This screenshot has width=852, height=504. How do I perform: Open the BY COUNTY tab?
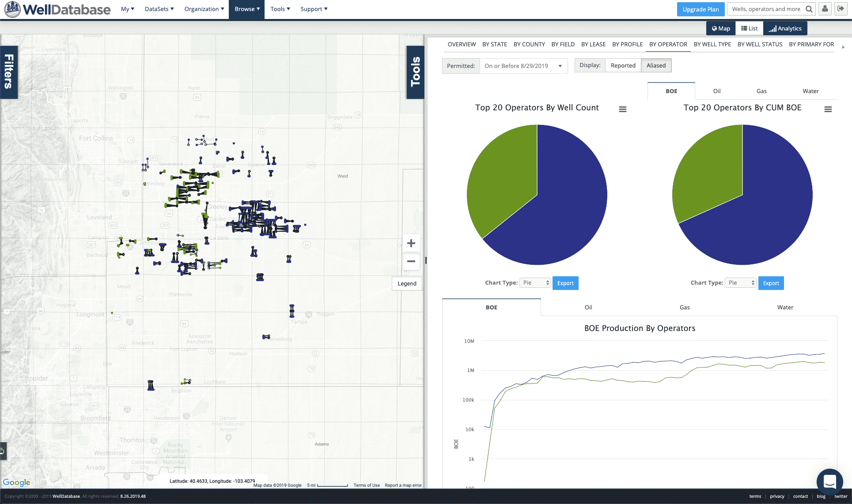click(x=529, y=44)
